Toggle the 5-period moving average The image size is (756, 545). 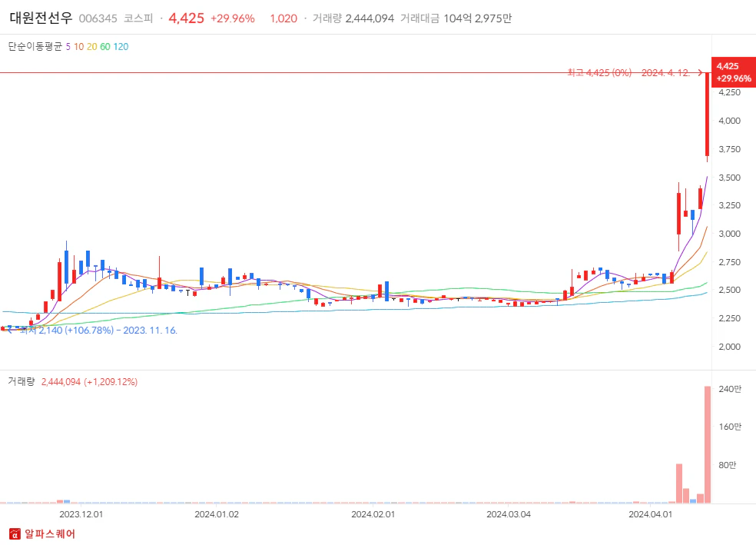click(68, 48)
